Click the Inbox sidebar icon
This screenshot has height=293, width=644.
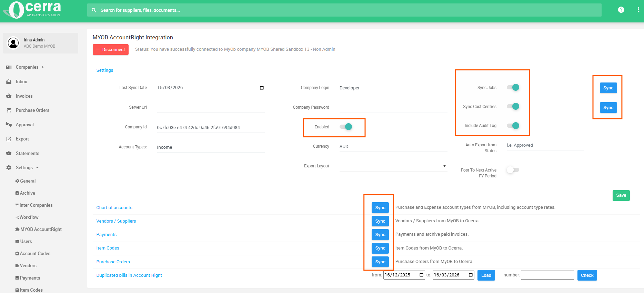click(x=9, y=82)
